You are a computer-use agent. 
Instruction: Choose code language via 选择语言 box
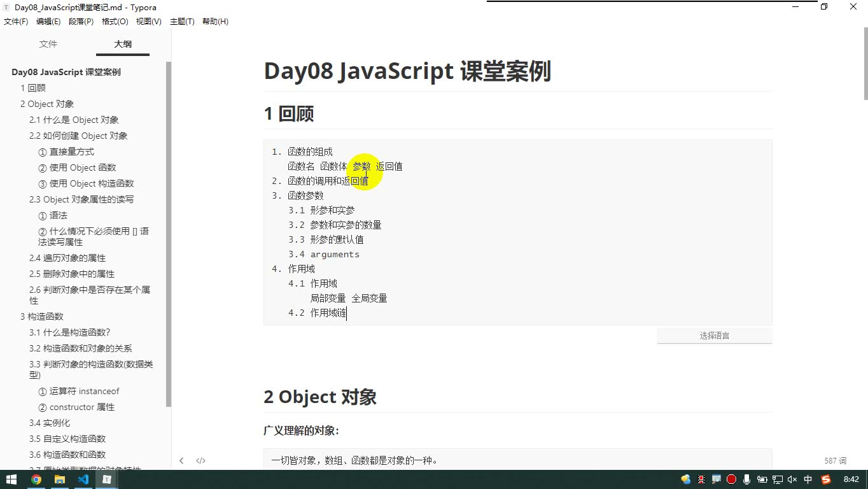point(714,336)
